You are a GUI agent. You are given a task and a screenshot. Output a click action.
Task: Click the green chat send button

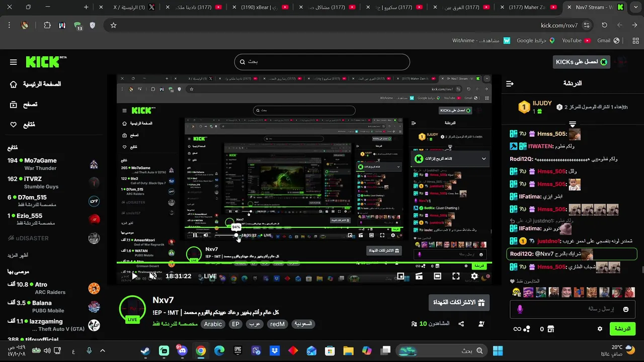[x=622, y=329]
